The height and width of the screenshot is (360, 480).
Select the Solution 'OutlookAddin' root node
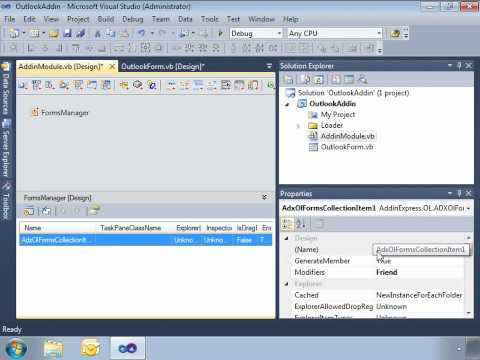[353, 93]
